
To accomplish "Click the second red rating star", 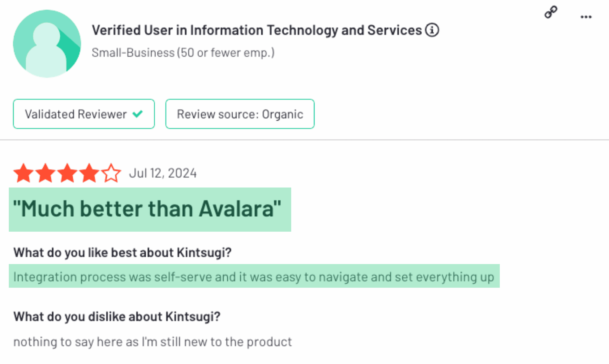I will [x=45, y=173].
